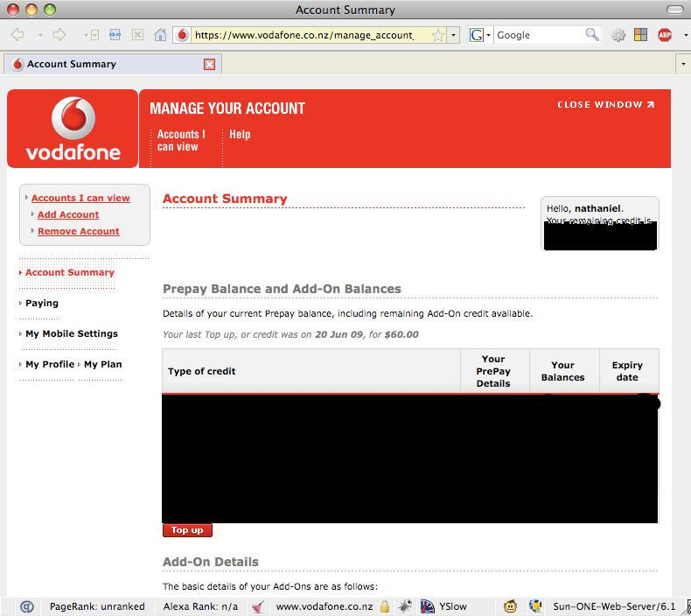Click the Your Balances column header
Screen dimensions: 691x616
coord(562,371)
